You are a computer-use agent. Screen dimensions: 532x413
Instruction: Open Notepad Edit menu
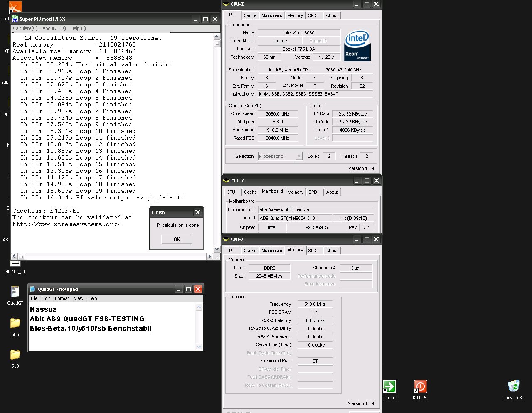(x=46, y=298)
